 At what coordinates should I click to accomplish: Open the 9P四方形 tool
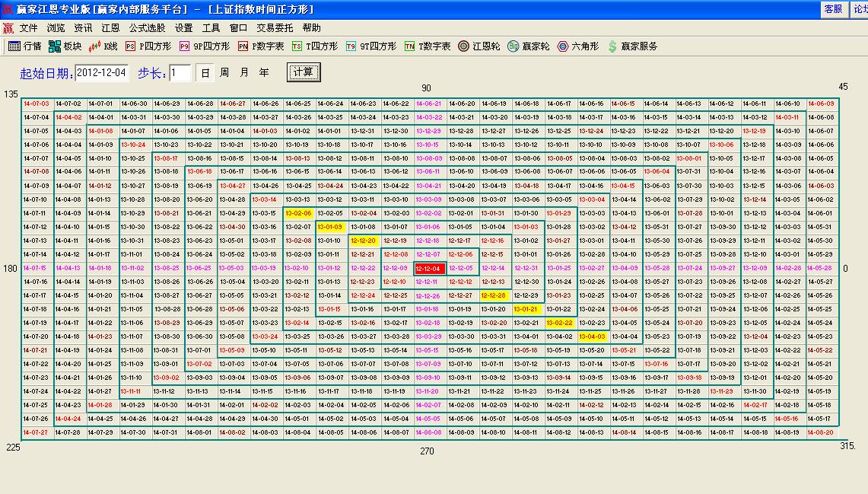204,46
